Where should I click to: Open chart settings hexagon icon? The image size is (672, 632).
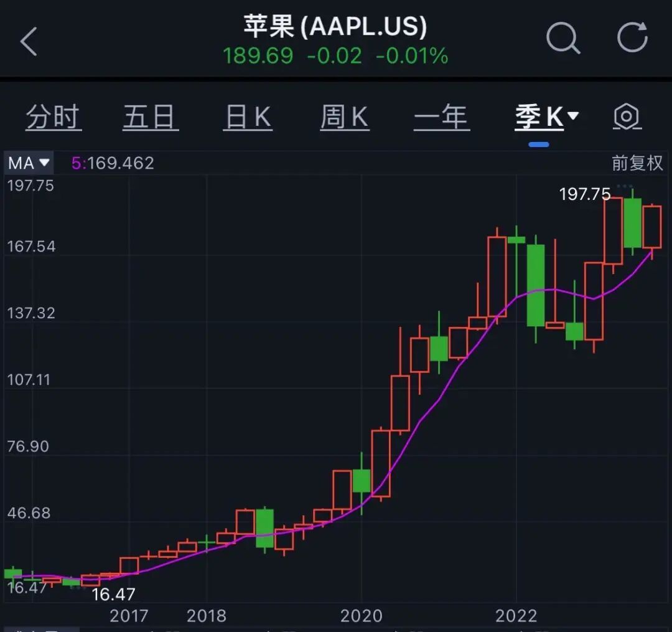[x=626, y=116]
